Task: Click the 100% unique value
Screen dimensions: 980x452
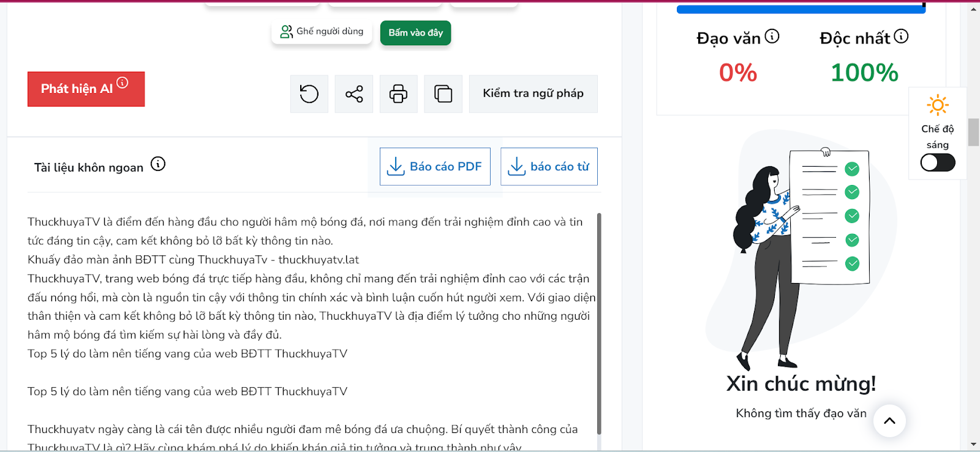Action: click(864, 73)
